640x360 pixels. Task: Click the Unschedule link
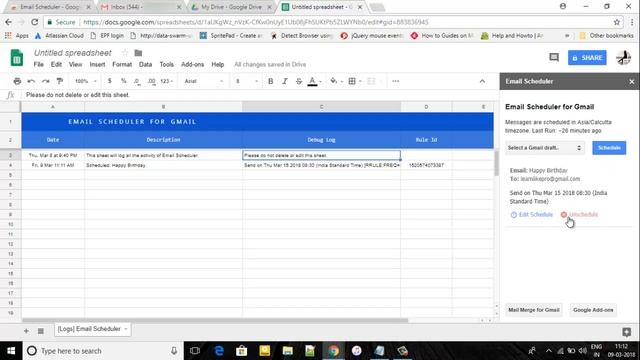point(580,215)
